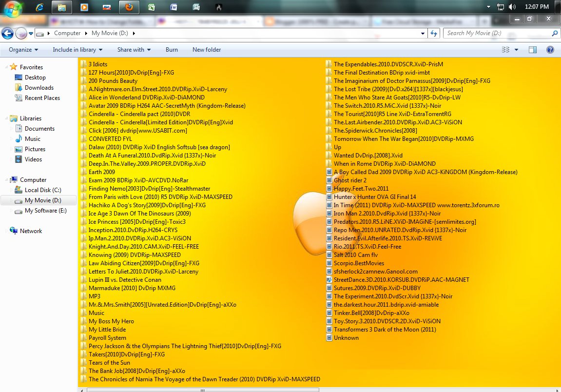Select Rio.2011.TS.XviD.Feel-Free file

tap(368, 247)
